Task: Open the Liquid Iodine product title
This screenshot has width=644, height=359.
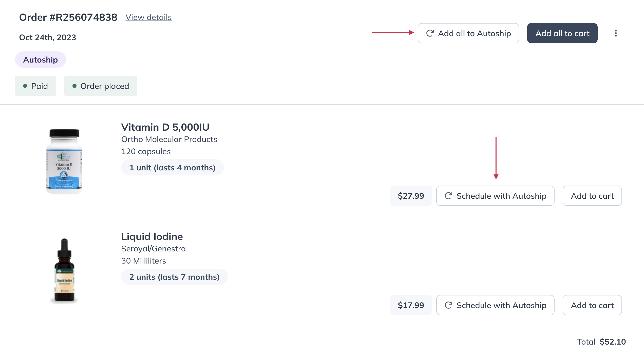Action: (152, 236)
